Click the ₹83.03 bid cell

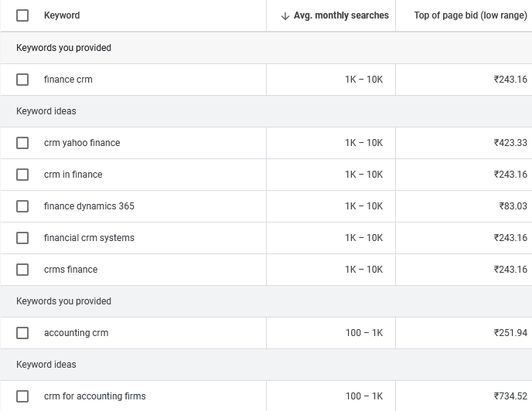click(x=513, y=206)
